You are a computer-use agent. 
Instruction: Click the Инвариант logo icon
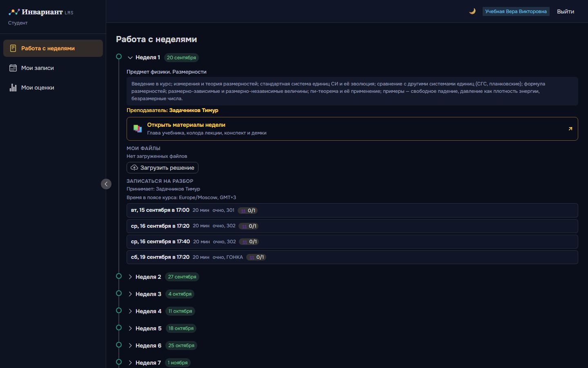(14, 12)
